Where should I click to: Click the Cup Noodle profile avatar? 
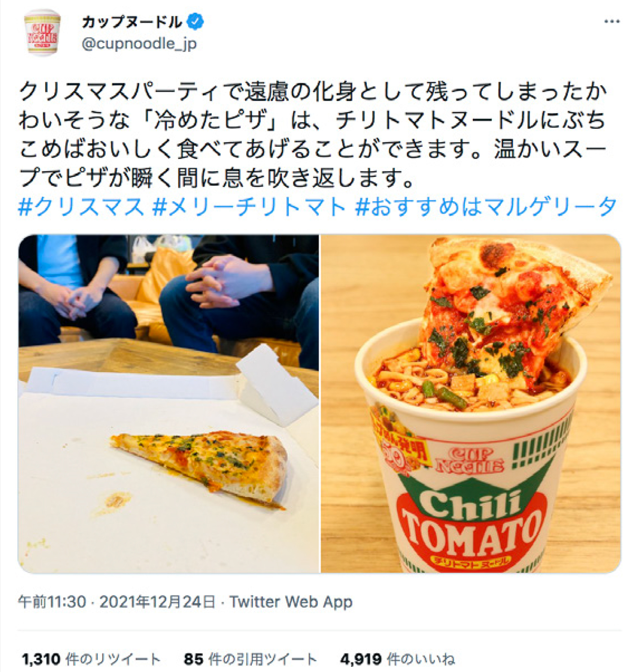click(42, 33)
